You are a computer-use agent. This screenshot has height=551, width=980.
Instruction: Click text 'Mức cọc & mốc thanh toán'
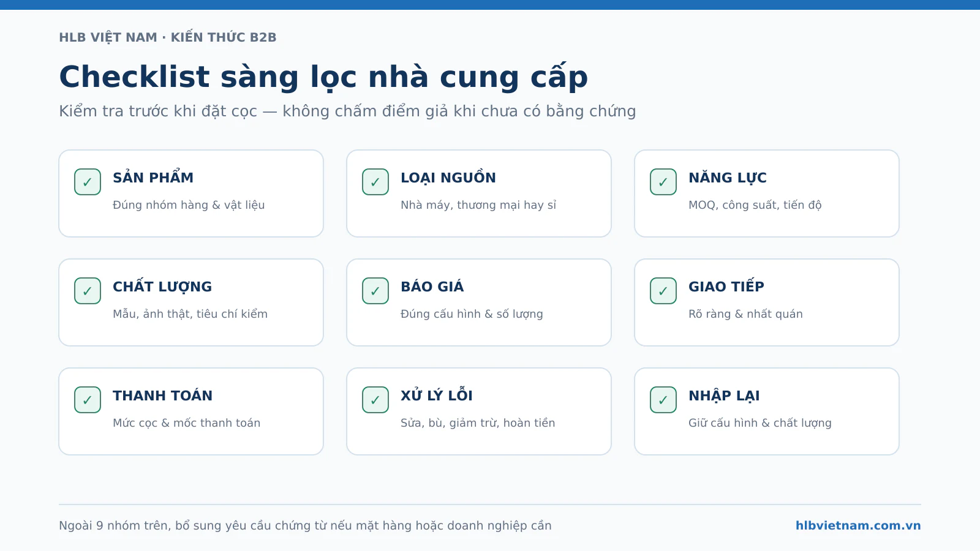point(186,422)
